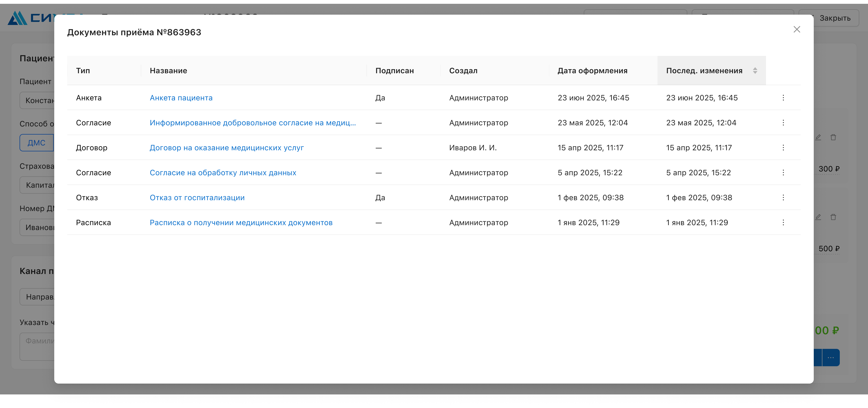Click the Да signed value in Анкета row
The height and width of the screenshot is (408, 868).
[x=380, y=98]
